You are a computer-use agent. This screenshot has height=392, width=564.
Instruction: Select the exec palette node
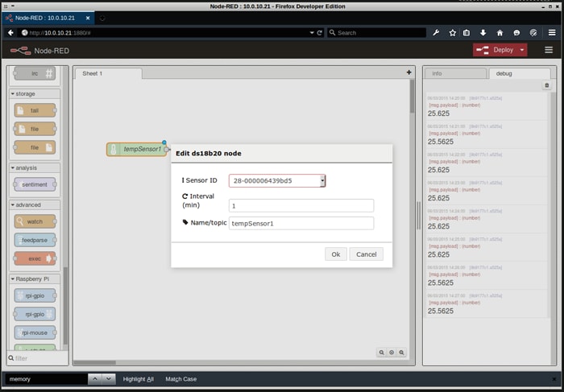pyautogui.click(x=35, y=258)
